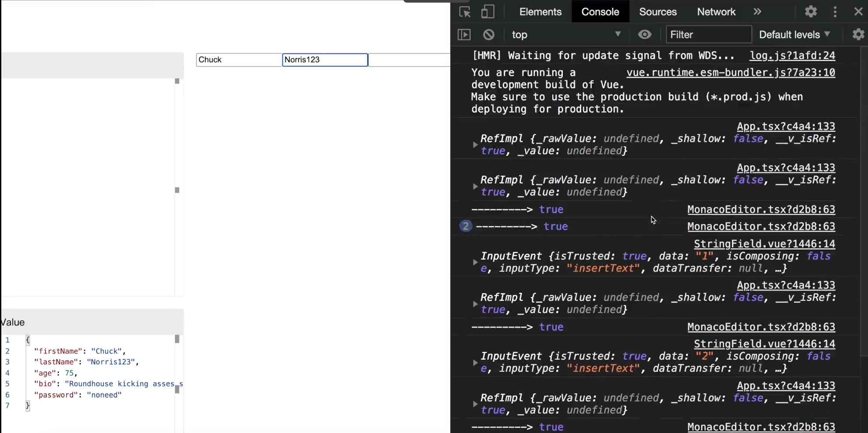The width and height of the screenshot is (868, 433).
Task: Expand the InputEvent entry with data "1"
Action: 475,262
